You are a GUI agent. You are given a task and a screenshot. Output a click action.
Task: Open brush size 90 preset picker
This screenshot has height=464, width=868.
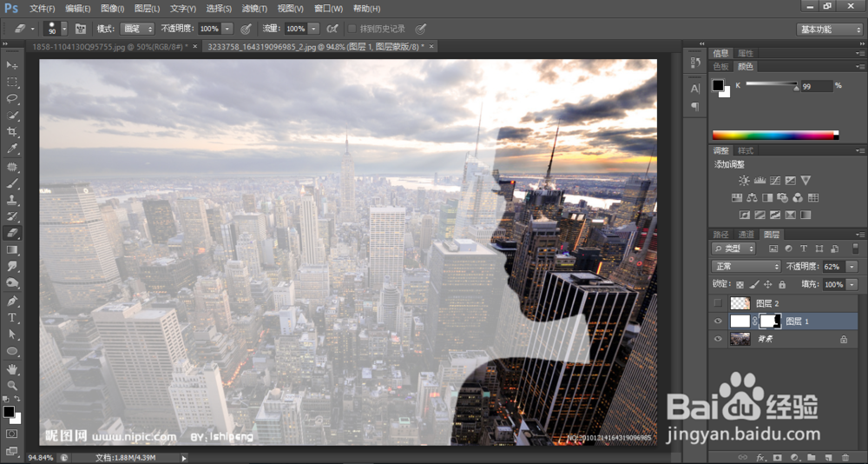click(64, 29)
